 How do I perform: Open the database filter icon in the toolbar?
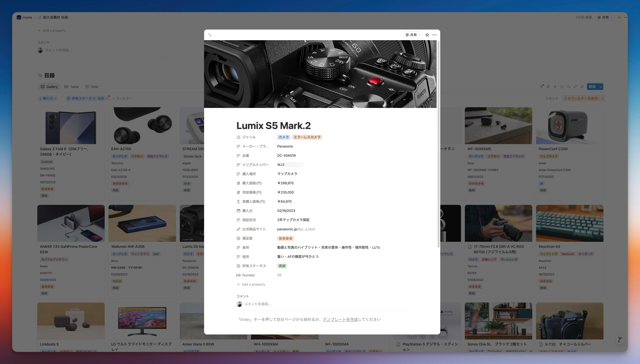[x=541, y=87]
